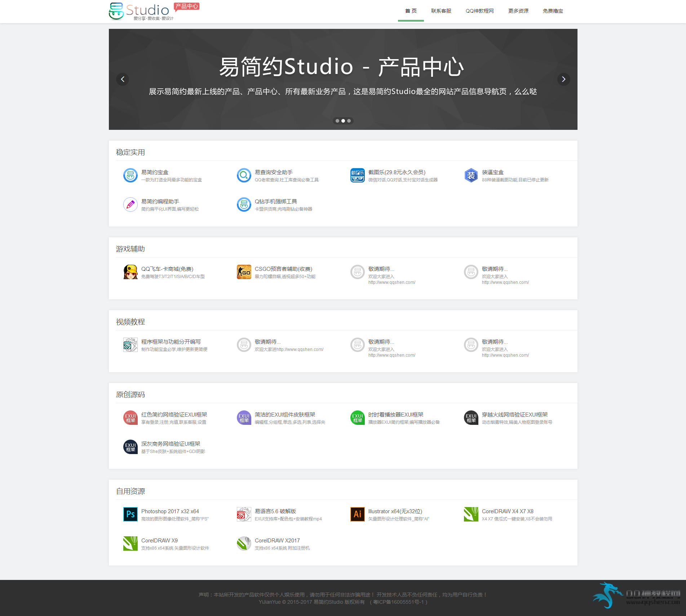The width and height of the screenshot is (686, 616).
Task: Click the 稳定实用 section heading
Action: click(x=130, y=152)
